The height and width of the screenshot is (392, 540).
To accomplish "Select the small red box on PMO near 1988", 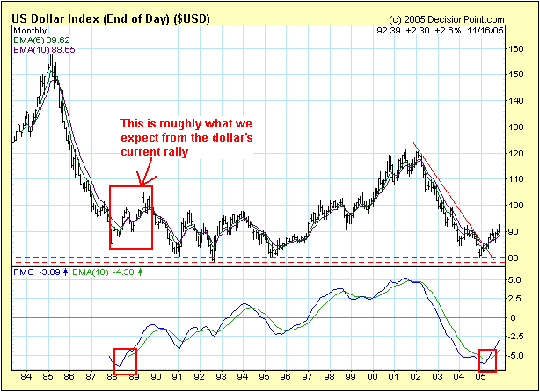I will tap(125, 359).
